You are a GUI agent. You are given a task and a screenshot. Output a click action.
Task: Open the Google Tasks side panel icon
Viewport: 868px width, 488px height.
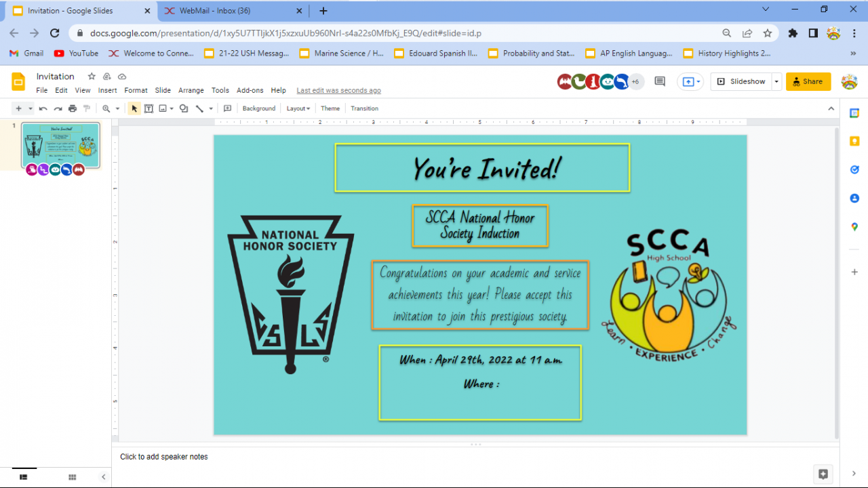[854, 169]
